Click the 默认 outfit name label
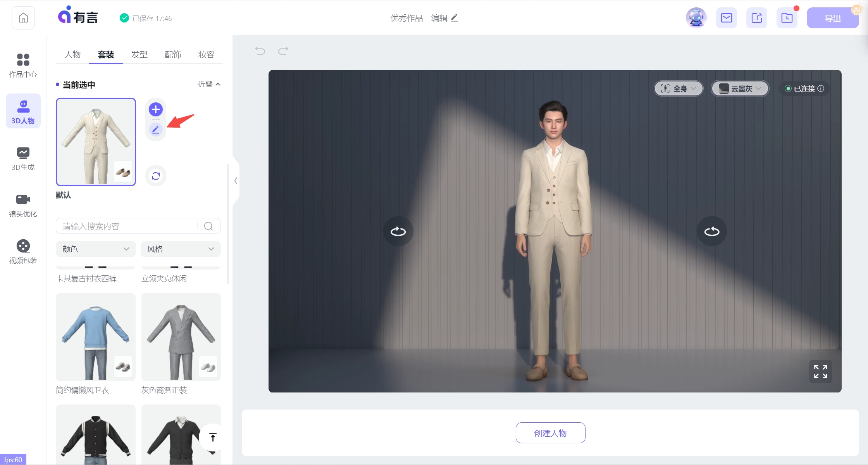 pos(64,195)
